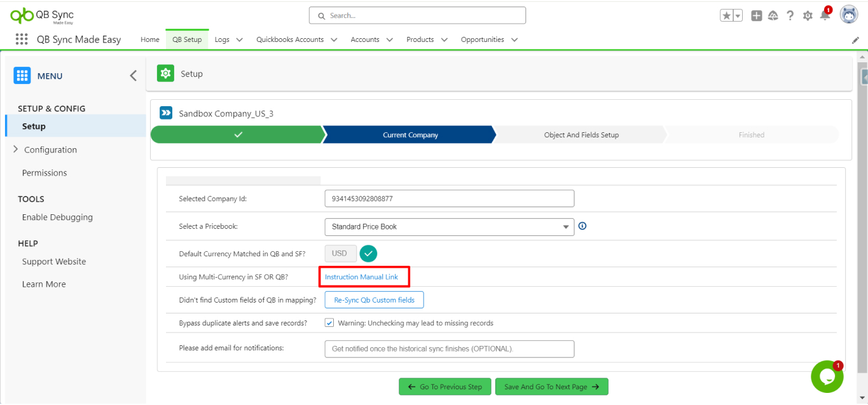Open the Opportunities tab
The image size is (868, 405).
click(x=483, y=39)
